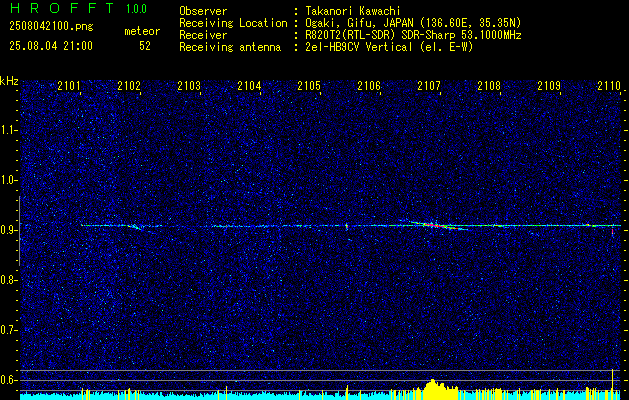This screenshot has width=629, height=400.
Task: Click the kHz axis unit label
Action: (x=9, y=81)
